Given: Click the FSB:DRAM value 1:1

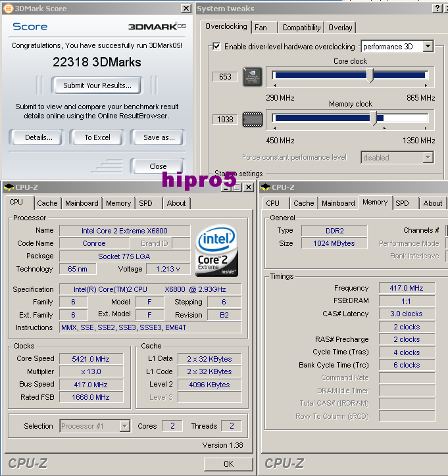Looking at the screenshot, I should 407,301.
